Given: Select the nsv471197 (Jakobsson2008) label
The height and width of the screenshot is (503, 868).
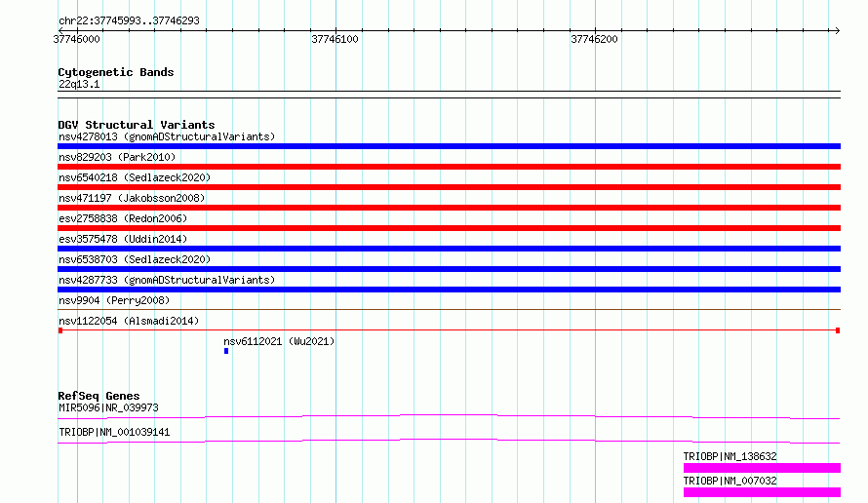Looking at the screenshot, I should (132, 198).
